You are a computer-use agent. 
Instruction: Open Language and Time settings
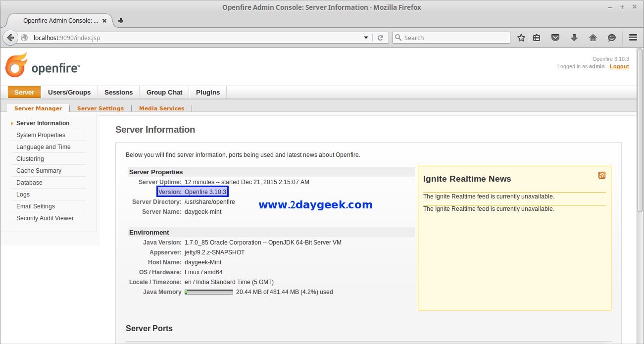pyautogui.click(x=44, y=147)
